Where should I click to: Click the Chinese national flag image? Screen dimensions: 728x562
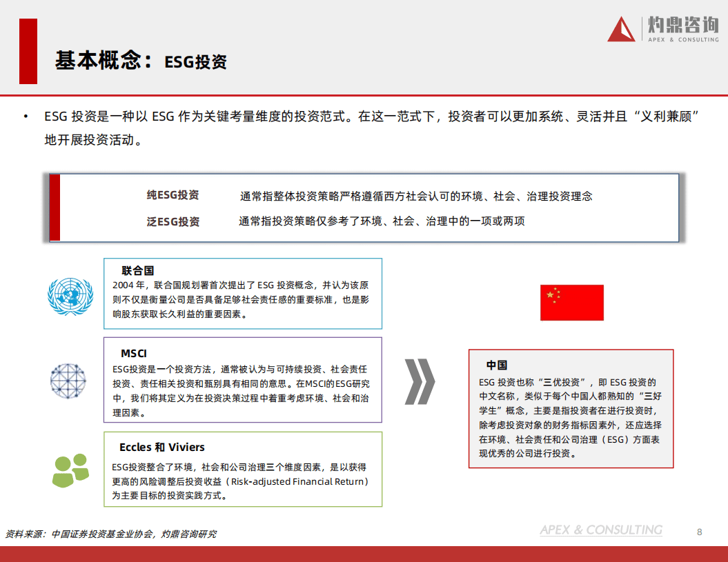tap(571, 302)
